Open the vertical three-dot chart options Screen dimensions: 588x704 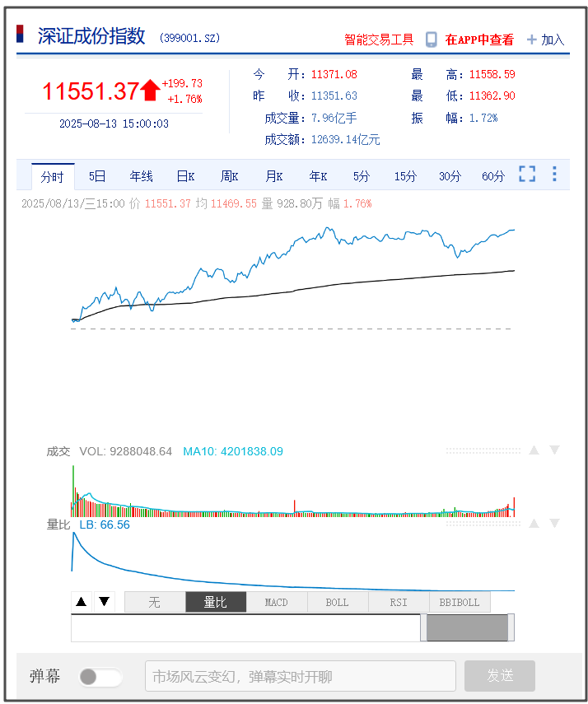point(554,175)
